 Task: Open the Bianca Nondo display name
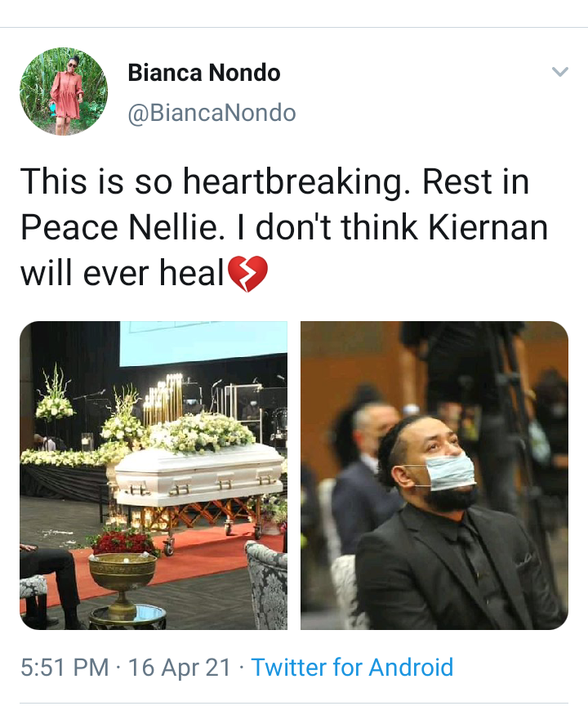204,73
